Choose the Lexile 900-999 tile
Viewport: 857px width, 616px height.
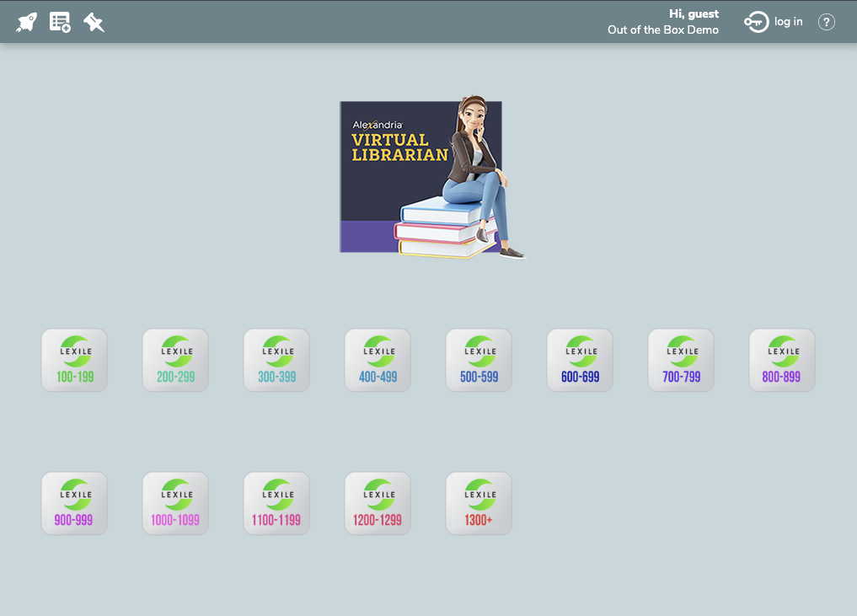(74, 503)
